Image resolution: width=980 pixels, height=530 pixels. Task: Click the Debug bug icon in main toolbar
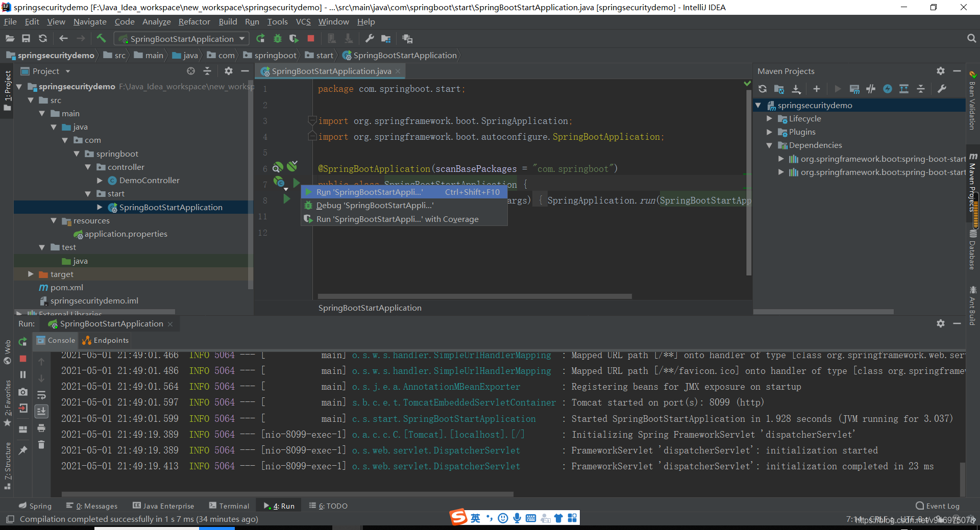click(x=277, y=38)
